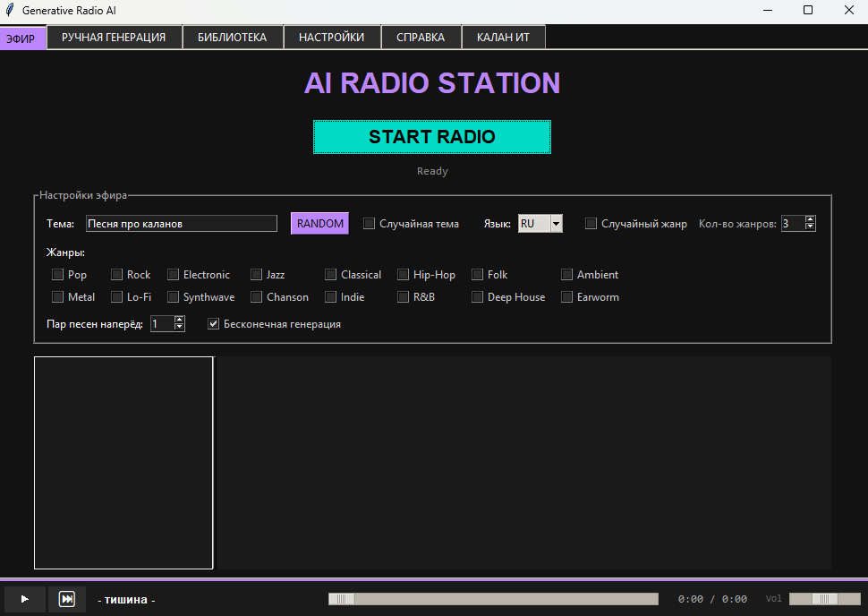Screen dimensions: 868x616
Task: Tick the Deep House genre checkbox
Action: [x=478, y=297]
